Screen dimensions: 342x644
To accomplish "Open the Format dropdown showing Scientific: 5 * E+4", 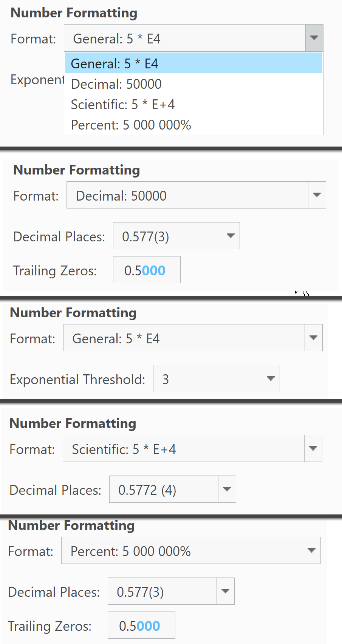I will coord(313,448).
